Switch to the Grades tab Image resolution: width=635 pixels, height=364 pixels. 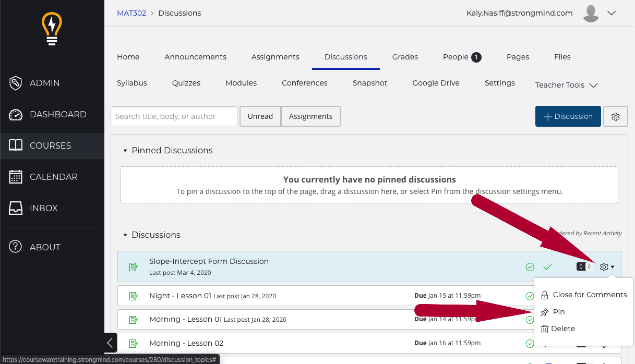405,57
